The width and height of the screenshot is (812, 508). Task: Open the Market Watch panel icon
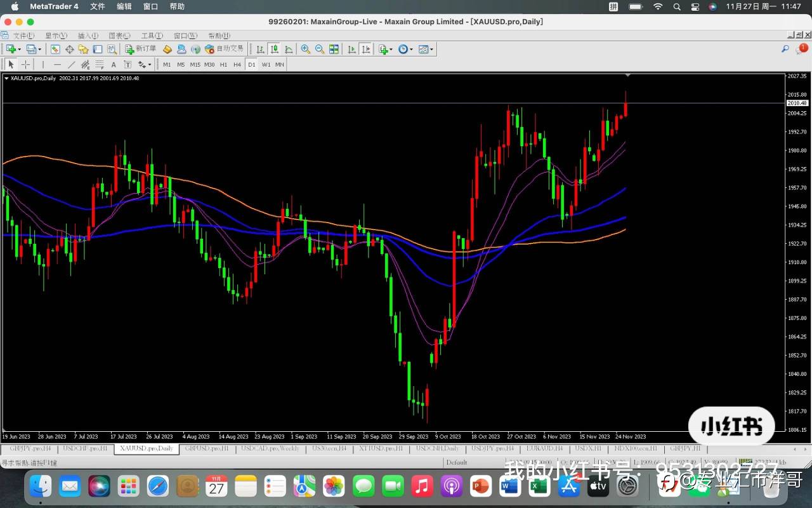click(55, 49)
